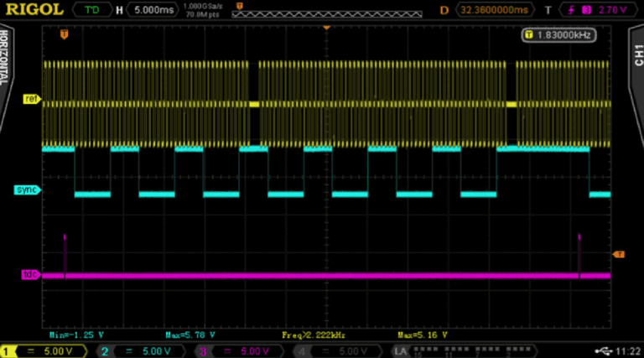Select the 32.3600000ms delay field
The image size is (644, 358).
[494, 10]
